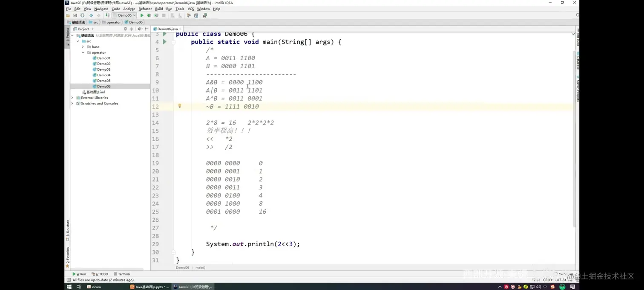
Task: Synchronize files using the refresh toolbar icon
Action: [x=83, y=15]
